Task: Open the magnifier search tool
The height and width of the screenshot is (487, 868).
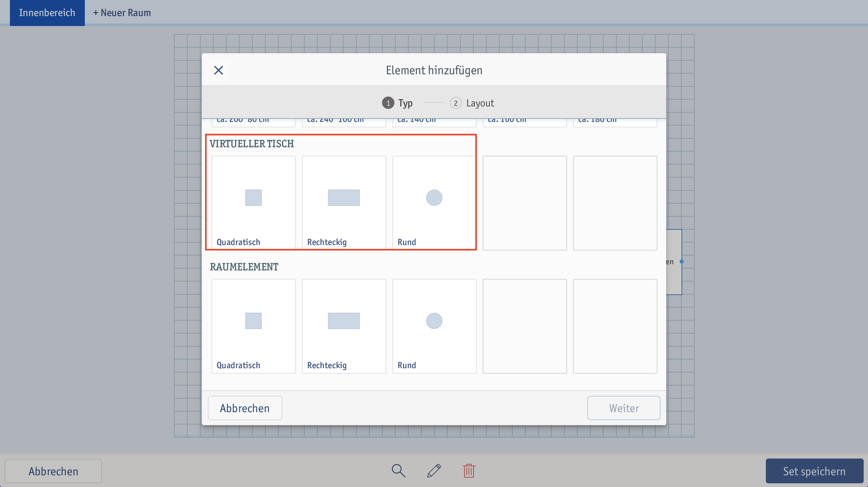Action: pyautogui.click(x=398, y=471)
